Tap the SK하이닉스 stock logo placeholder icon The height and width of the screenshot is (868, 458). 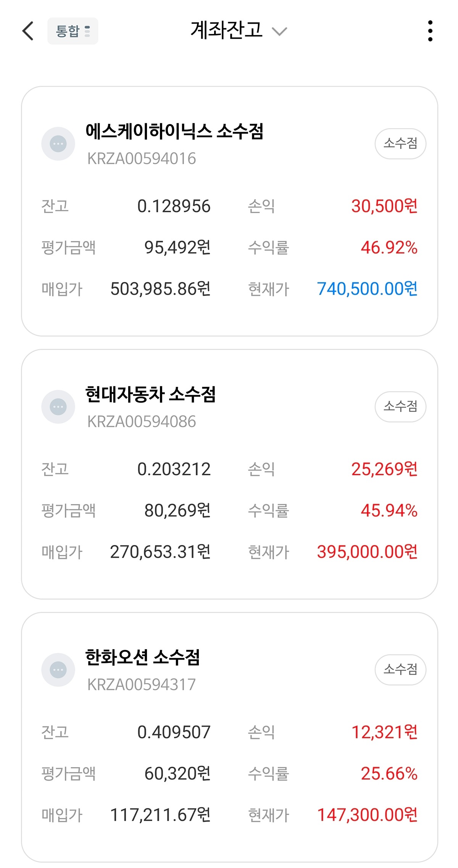(58, 144)
